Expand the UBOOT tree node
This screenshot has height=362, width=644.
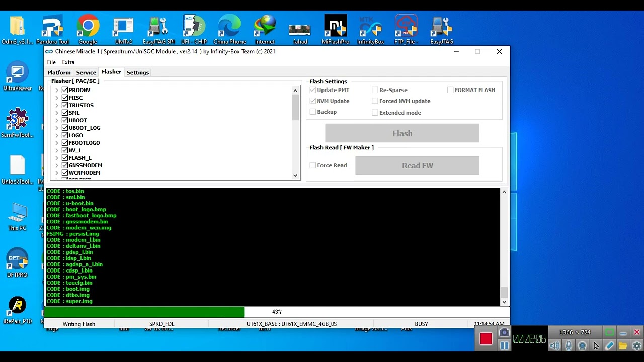[x=57, y=120]
